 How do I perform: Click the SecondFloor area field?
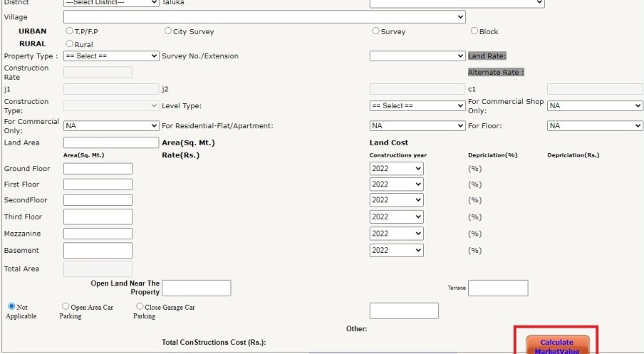pos(98,200)
